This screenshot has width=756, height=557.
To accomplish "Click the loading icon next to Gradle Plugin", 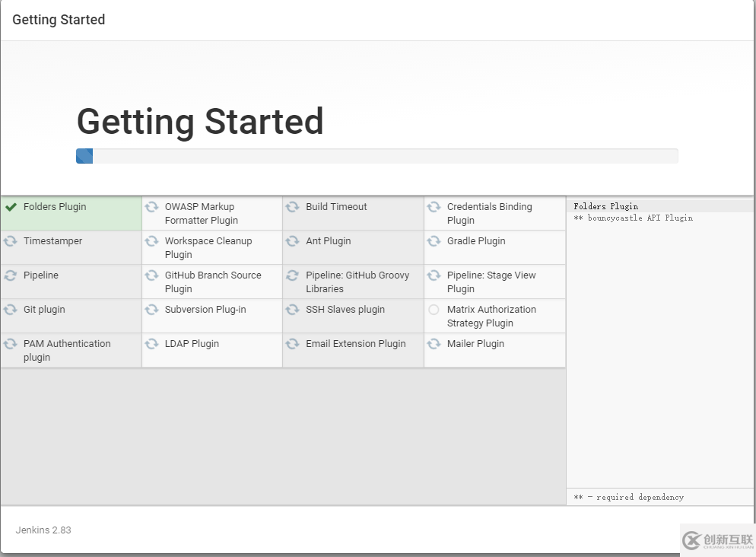I will pos(434,241).
